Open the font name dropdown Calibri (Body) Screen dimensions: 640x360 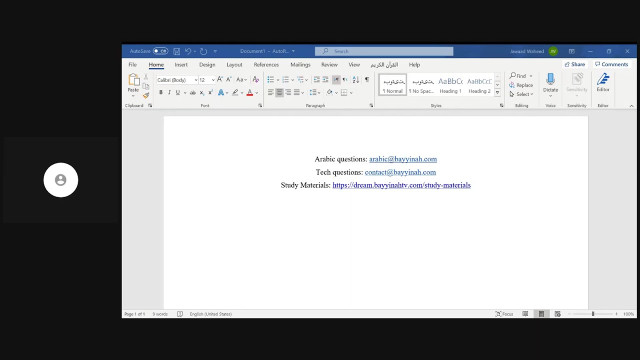point(177,80)
